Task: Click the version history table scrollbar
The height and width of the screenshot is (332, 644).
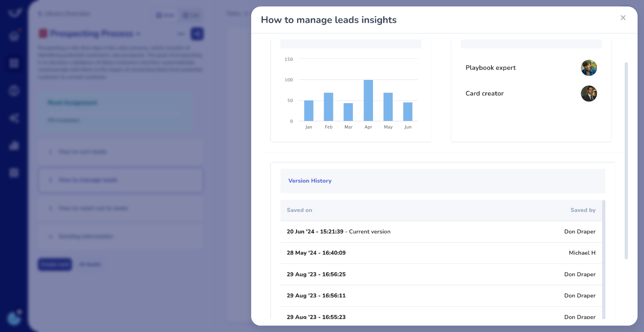Action: point(603,258)
